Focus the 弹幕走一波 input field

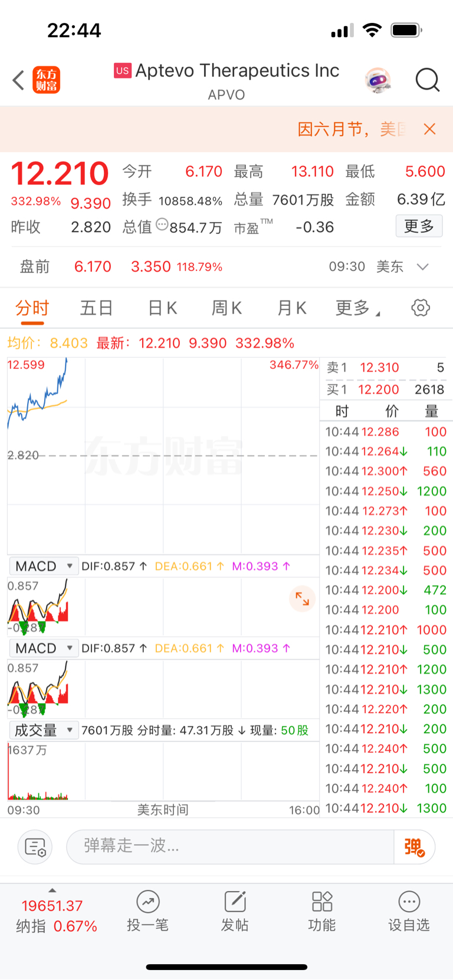(230, 847)
